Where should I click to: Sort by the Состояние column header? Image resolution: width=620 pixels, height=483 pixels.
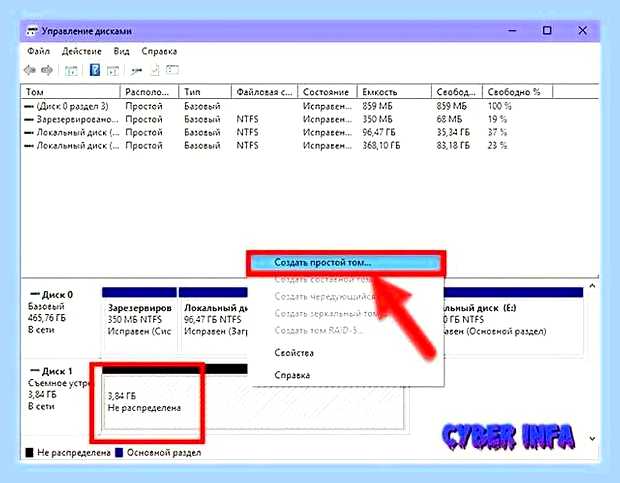327,92
